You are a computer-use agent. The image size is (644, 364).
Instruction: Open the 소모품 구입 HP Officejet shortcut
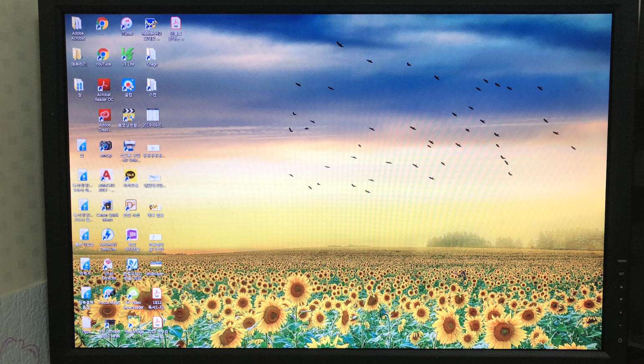(129, 151)
